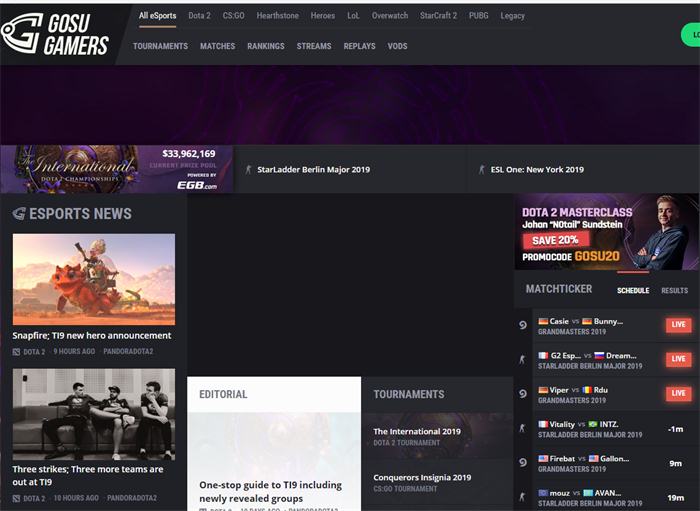The height and width of the screenshot is (511, 700).
Task: Click the CS:GO icon beside ESL One: New York 2019
Action: [482, 170]
